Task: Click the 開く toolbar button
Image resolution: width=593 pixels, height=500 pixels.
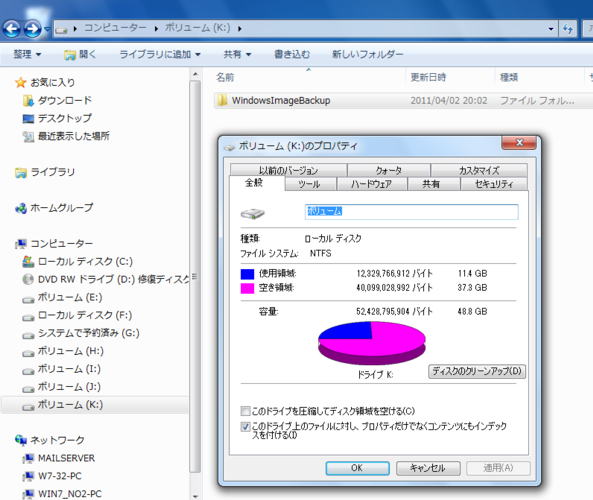Action: 80,54
